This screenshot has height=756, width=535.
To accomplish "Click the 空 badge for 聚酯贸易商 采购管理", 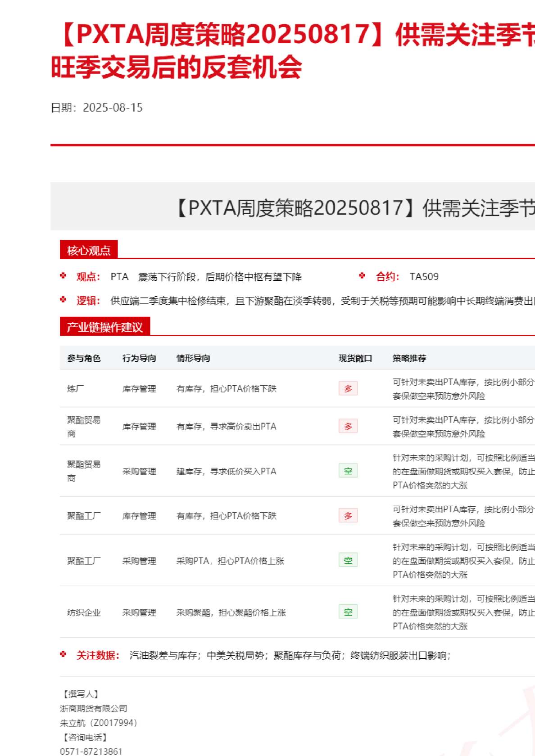I will click(x=348, y=471).
